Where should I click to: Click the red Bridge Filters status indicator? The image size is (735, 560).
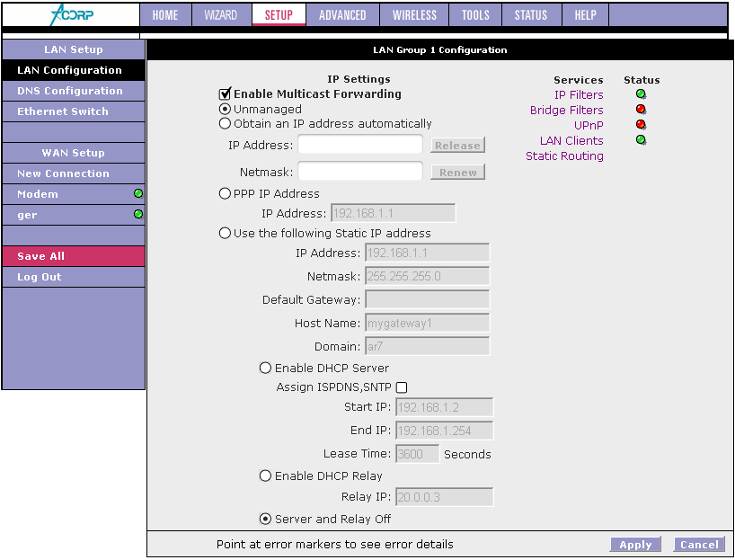click(x=641, y=110)
